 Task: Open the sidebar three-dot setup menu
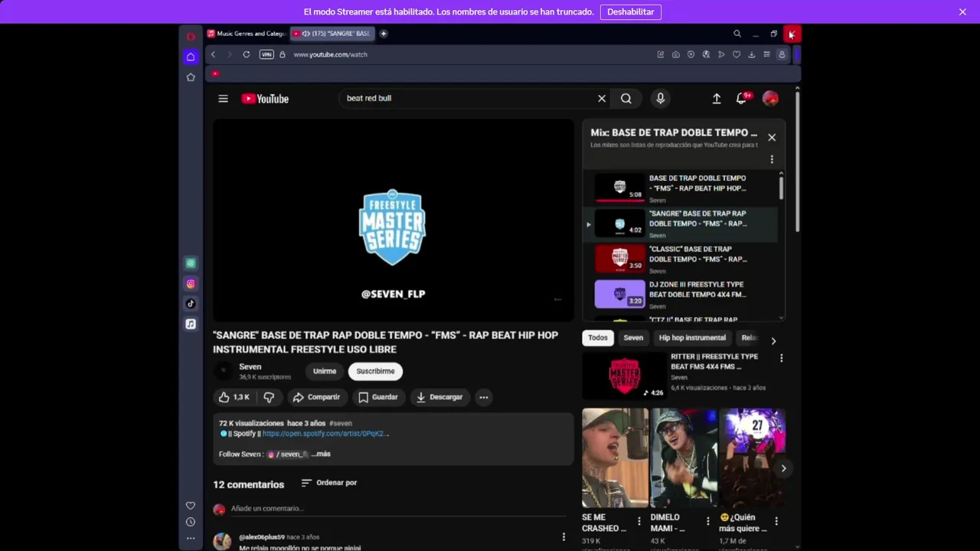coord(191,538)
